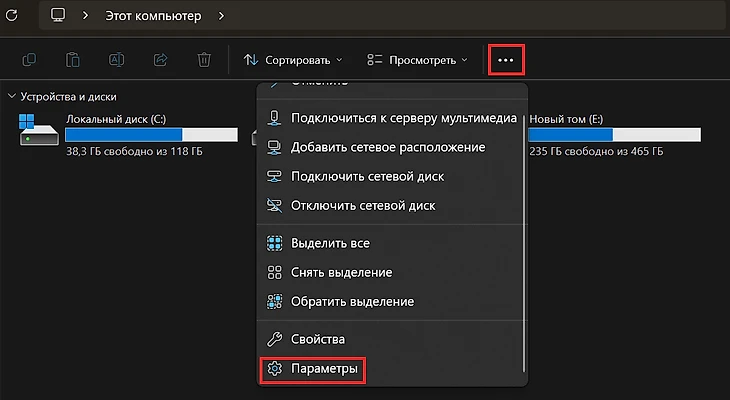730x400 pixels.
Task: Select Отключить сетевой диск entry
Action: point(391,205)
